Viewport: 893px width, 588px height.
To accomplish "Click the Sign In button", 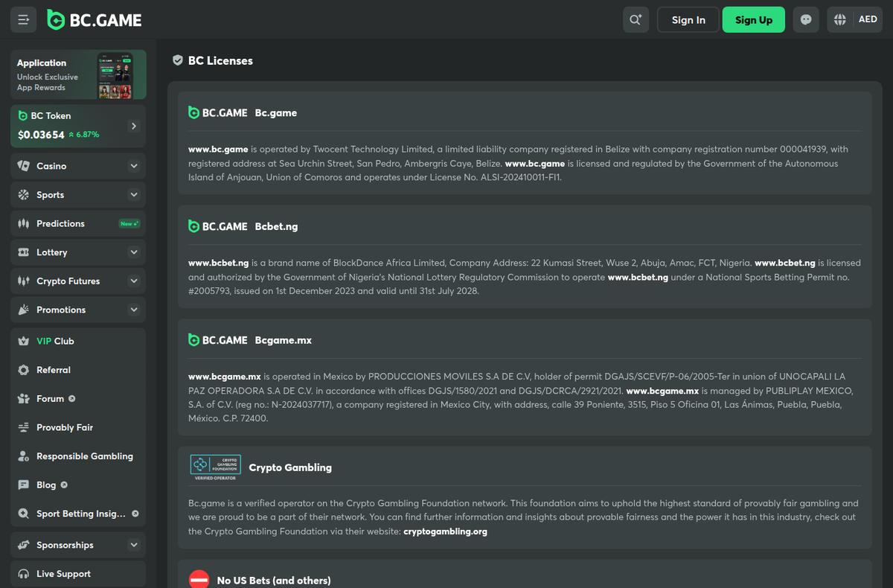I will pos(688,20).
